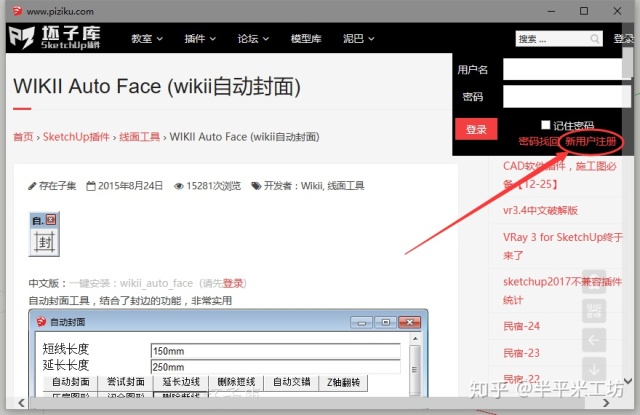Click the 短线长度 150mm field

(x=276, y=351)
